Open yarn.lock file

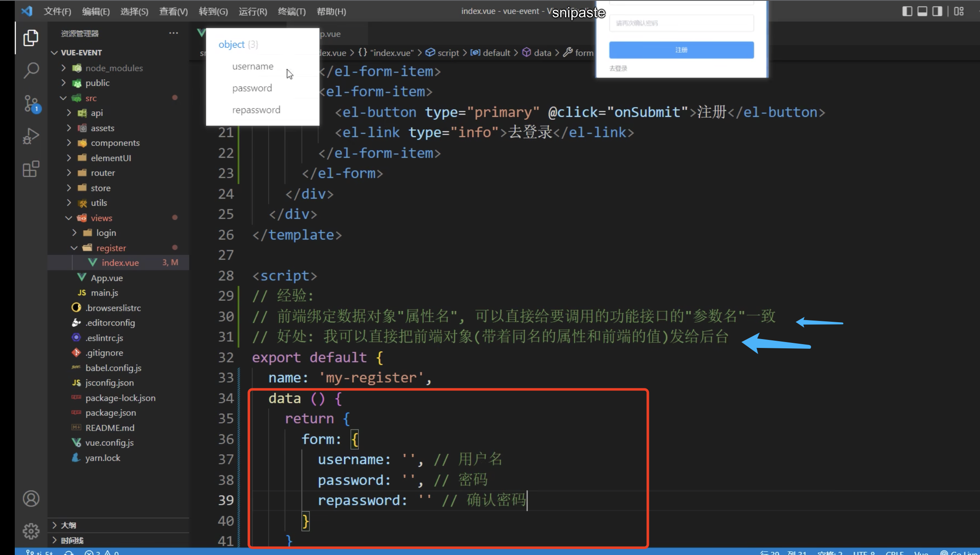coord(118,458)
